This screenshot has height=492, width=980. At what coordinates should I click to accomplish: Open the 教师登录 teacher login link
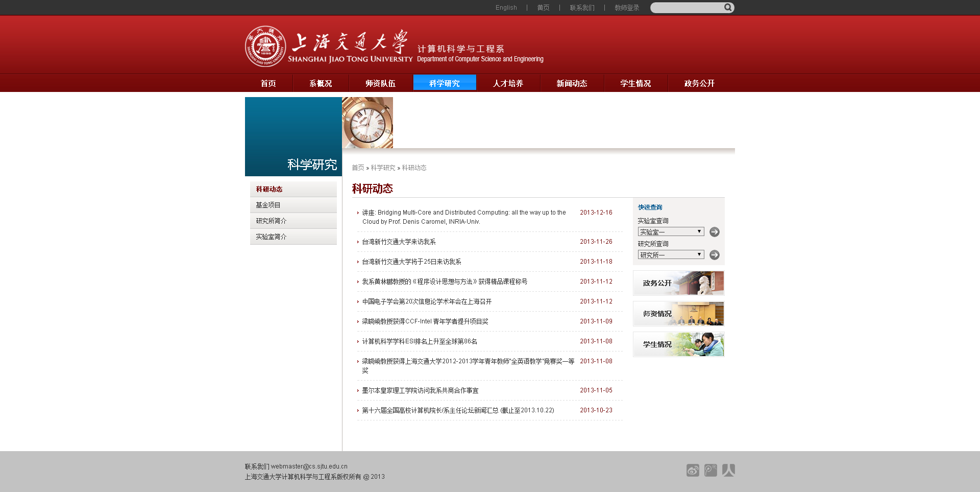(627, 8)
